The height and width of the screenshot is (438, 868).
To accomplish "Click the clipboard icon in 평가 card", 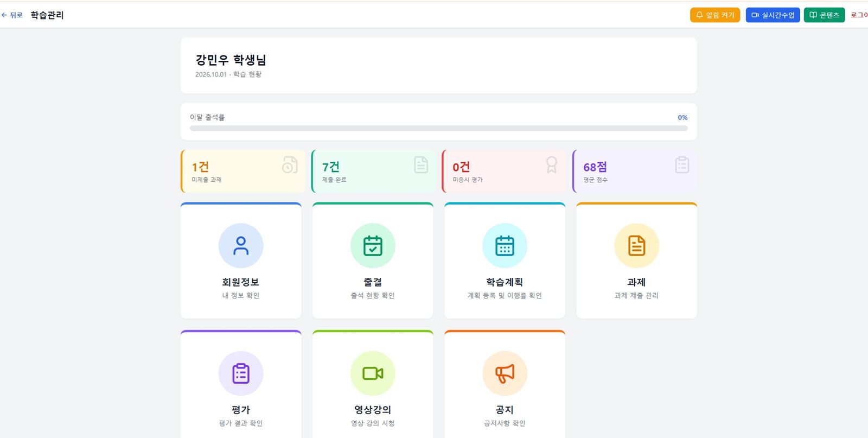I will (x=241, y=373).
